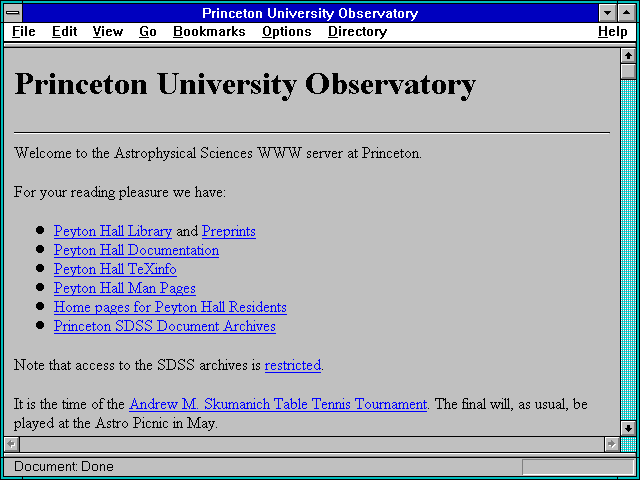Screen dimensions: 640x480
Task: Visit the Peyton Hall Man Pages link
Action: (124, 288)
